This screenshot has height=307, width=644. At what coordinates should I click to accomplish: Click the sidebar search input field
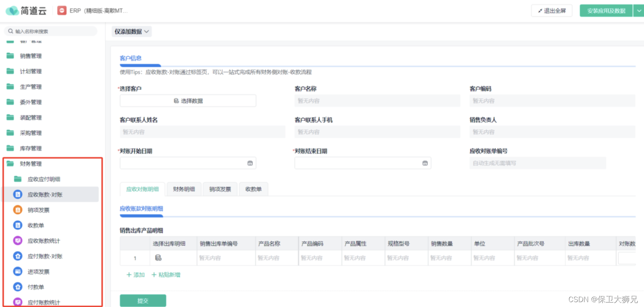coord(51,31)
